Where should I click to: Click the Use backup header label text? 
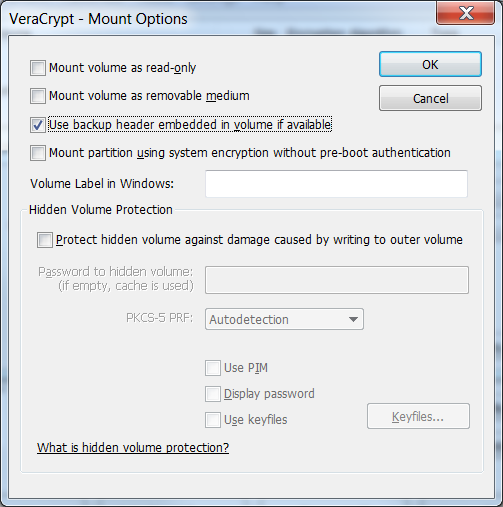coord(190,125)
